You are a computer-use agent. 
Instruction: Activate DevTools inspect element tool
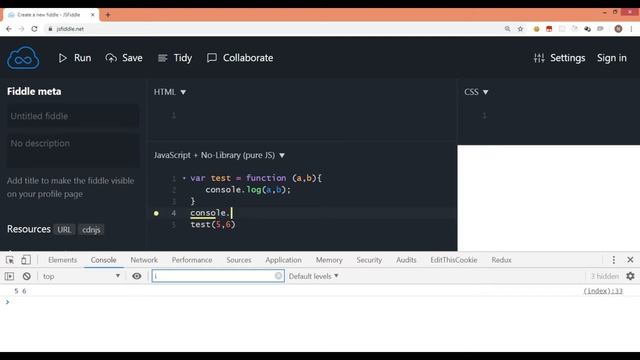(10, 260)
